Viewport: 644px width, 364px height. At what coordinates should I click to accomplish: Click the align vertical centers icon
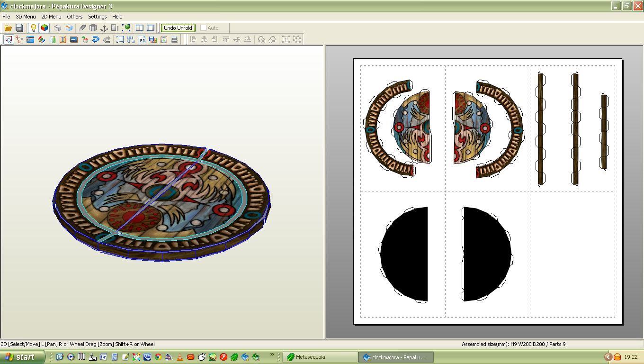[236, 39]
